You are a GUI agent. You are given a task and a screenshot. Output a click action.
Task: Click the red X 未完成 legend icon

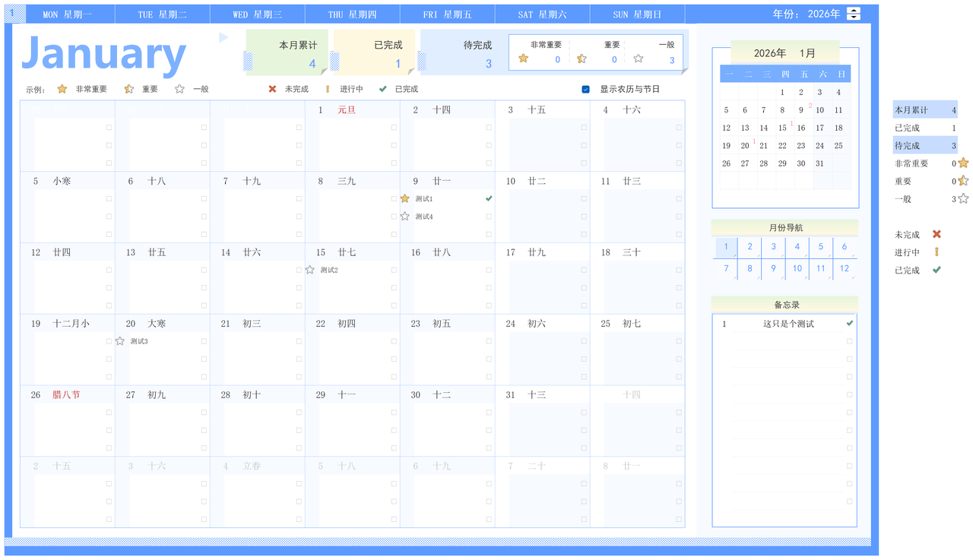[x=272, y=89]
